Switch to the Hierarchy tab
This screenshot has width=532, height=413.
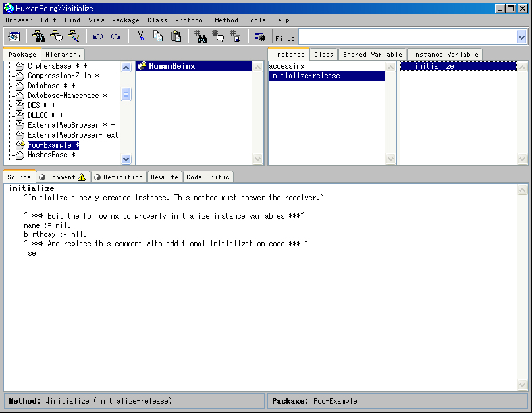(x=63, y=54)
